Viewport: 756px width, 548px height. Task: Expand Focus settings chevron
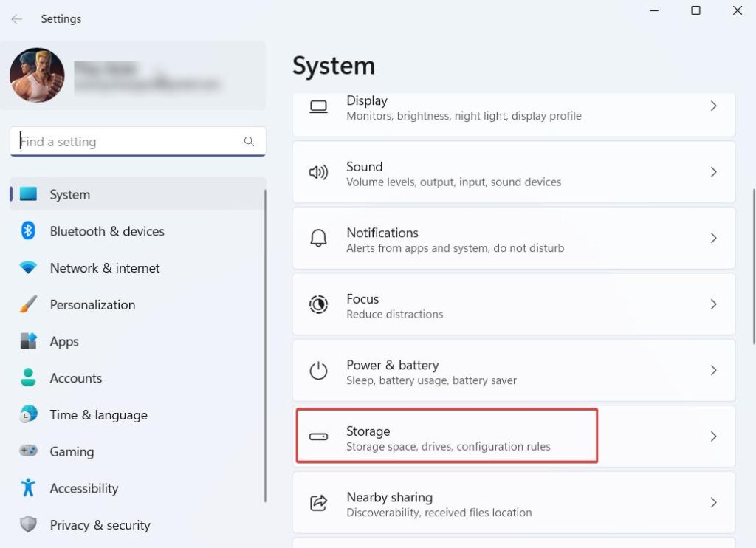(x=714, y=304)
